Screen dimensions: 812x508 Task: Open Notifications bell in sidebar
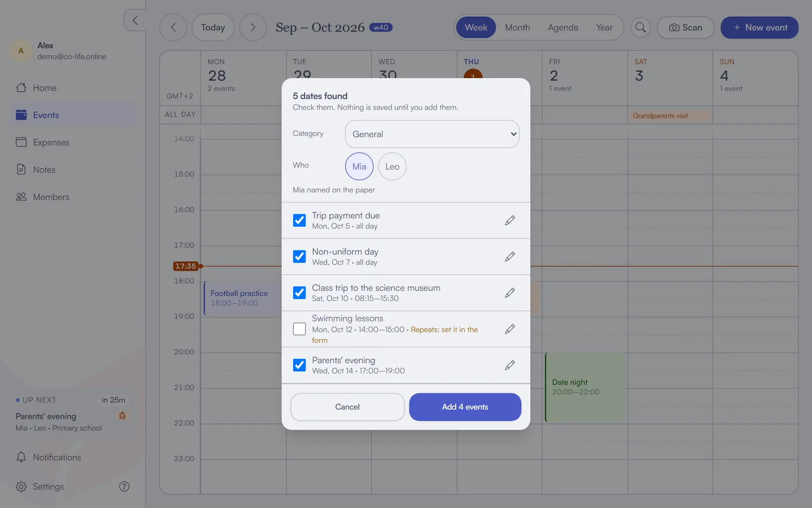pyautogui.click(x=21, y=457)
